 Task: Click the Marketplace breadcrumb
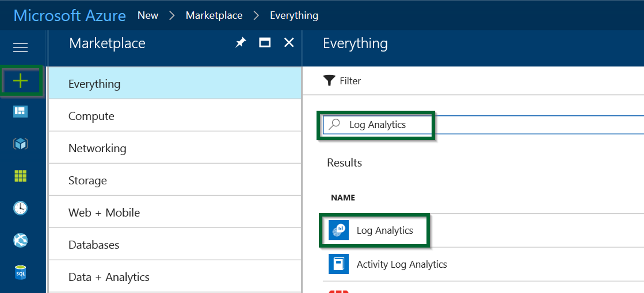(x=214, y=15)
